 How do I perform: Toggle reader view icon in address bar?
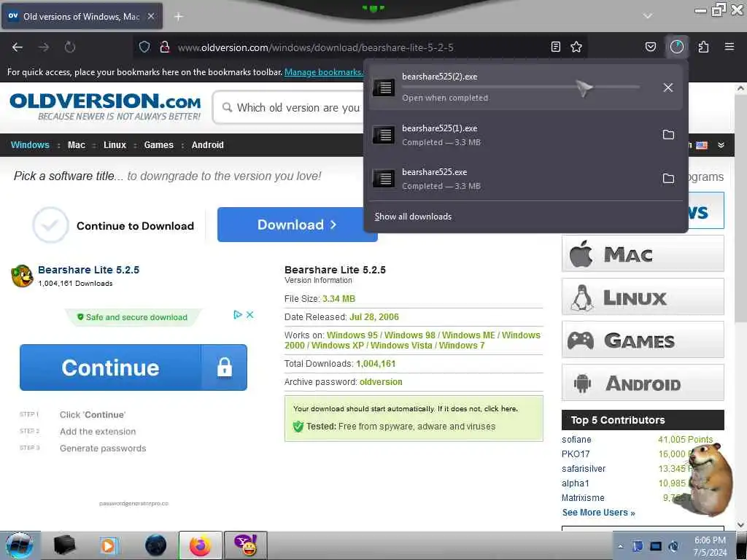click(x=555, y=47)
